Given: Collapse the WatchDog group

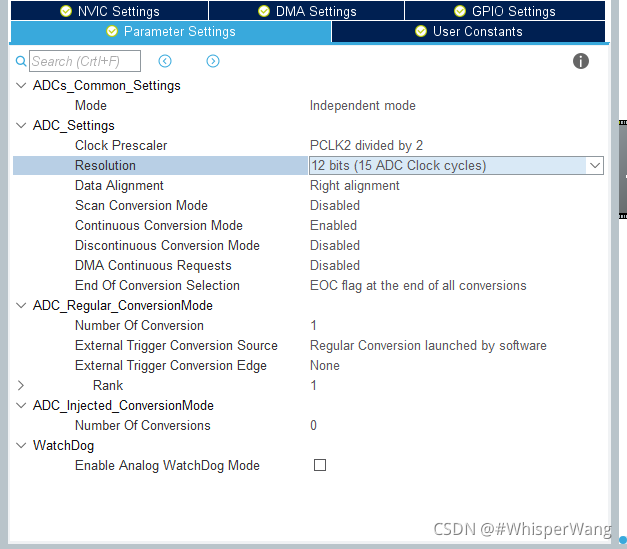Looking at the screenshot, I should point(21,445).
